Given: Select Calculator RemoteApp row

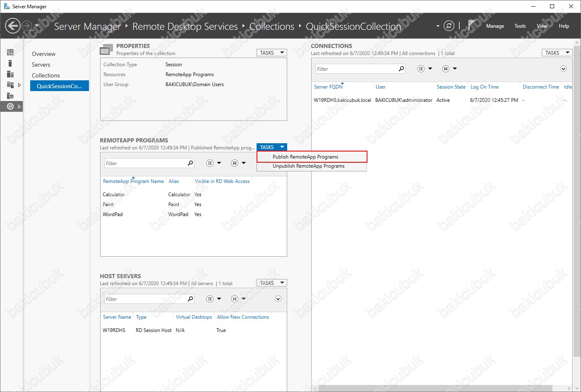Looking at the screenshot, I should click(194, 195).
